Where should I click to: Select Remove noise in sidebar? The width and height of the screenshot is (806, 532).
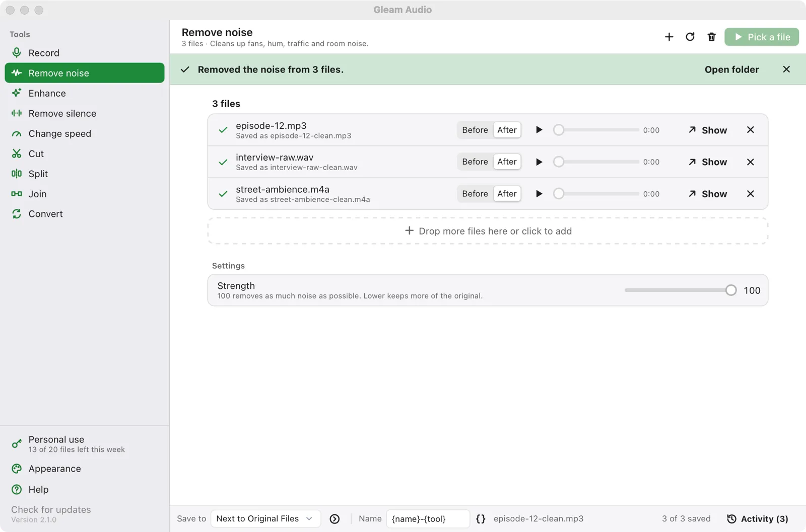(x=85, y=73)
